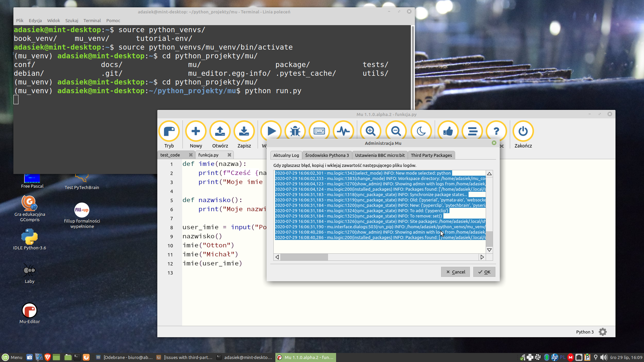Quit Mu via Zakończ power icon
Image resolution: width=644 pixels, height=362 pixels.
tap(523, 131)
